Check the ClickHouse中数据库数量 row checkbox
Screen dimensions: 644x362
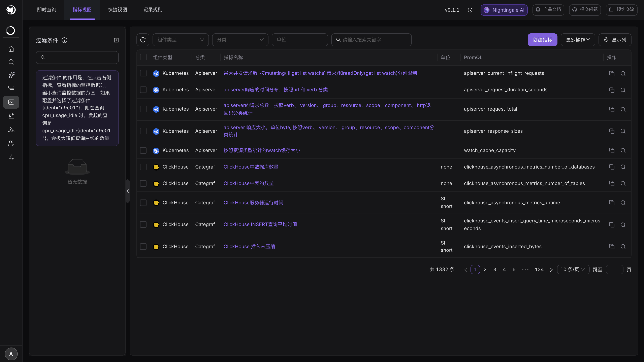143,167
